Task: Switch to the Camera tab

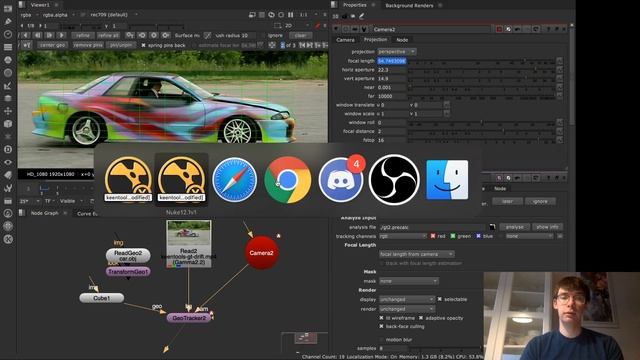Action: click(x=345, y=40)
